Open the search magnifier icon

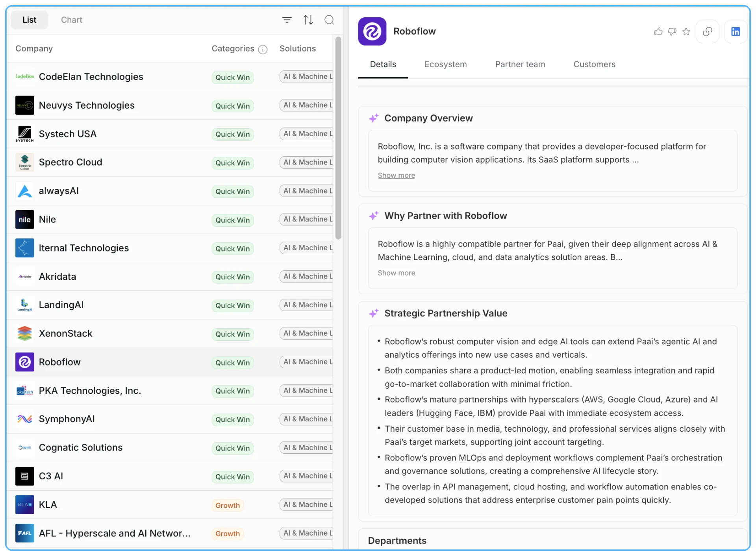pos(329,20)
